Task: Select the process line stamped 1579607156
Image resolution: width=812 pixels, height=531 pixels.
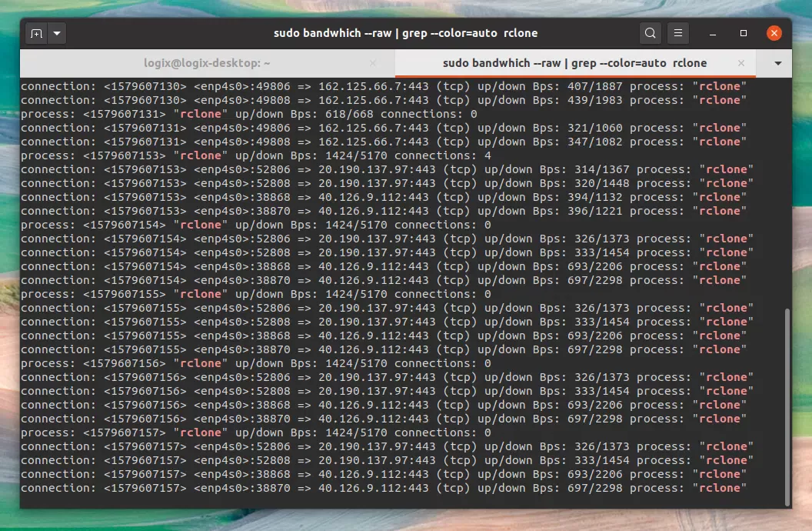Action: tap(256, 364)
